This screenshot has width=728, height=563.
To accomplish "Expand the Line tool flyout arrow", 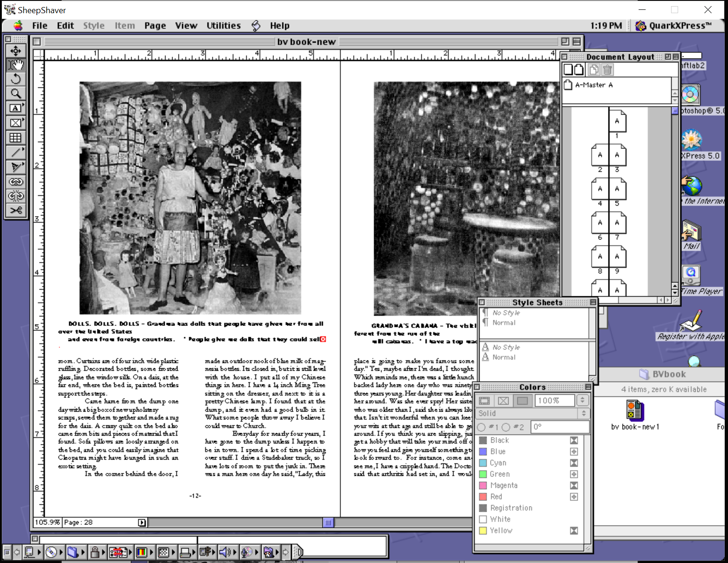I will tap(23, 148).
